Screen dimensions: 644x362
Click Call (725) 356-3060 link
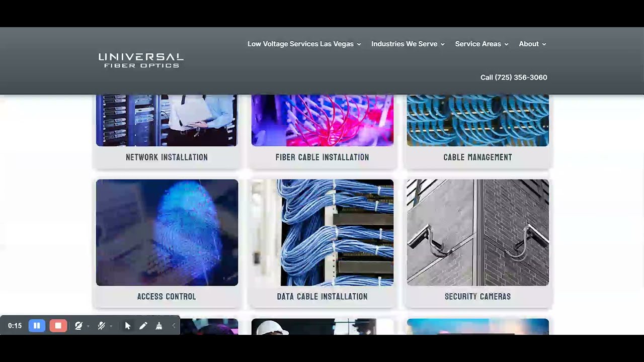coord(514,77)
